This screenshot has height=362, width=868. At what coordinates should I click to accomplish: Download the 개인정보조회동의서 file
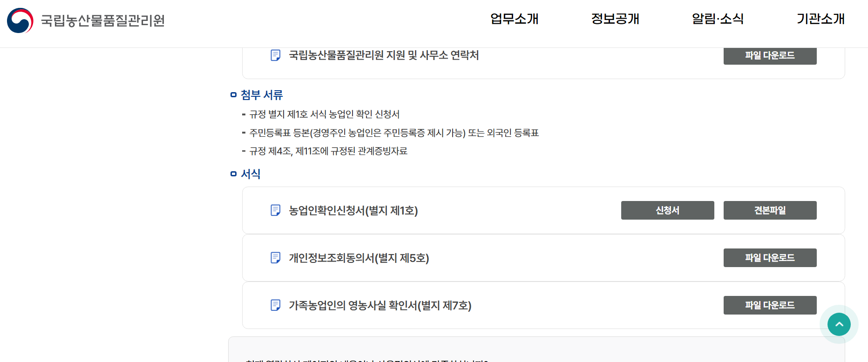coord(770,257)
